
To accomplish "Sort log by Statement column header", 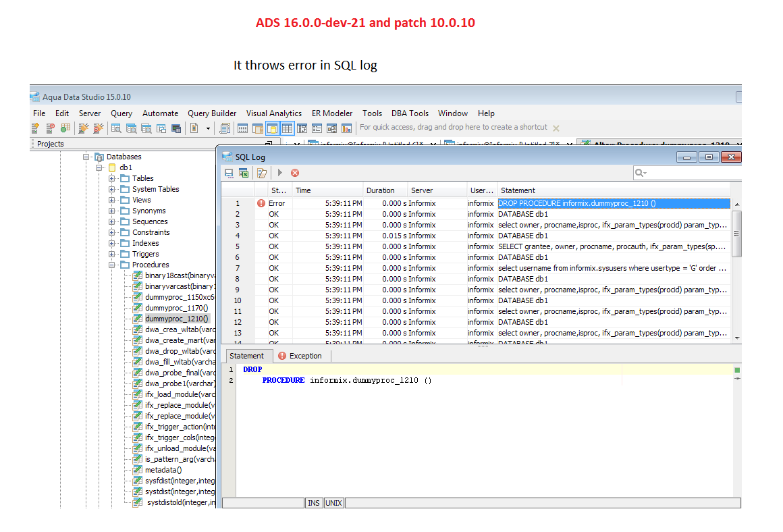I will click(x=614, y=190).
